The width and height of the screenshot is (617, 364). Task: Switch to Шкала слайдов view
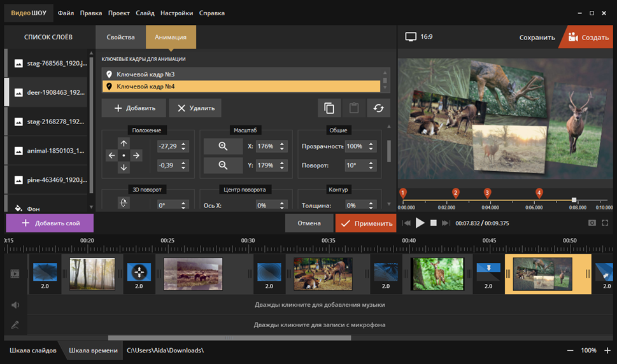(x=33, y=350)
